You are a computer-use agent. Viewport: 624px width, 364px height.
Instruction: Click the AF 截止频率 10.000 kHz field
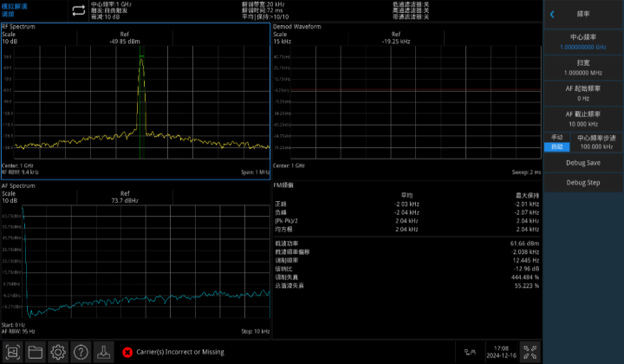tap(582, 119)
